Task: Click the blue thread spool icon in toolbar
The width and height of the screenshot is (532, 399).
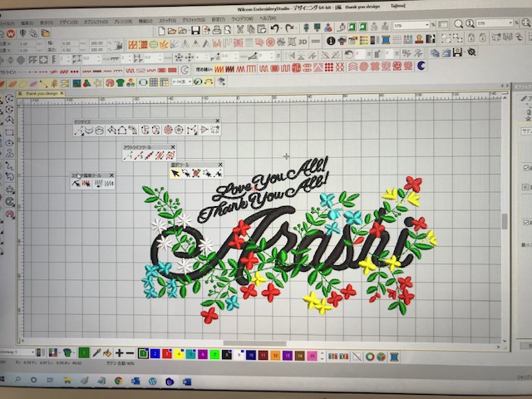Action: pyautogui.click(x=386, y=40)
